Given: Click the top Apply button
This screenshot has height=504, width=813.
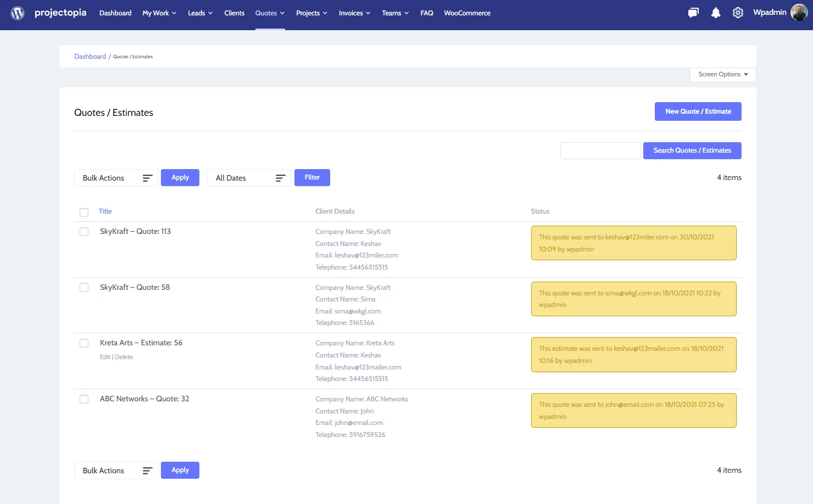Looking at the screenshot, I should (180, 177).
